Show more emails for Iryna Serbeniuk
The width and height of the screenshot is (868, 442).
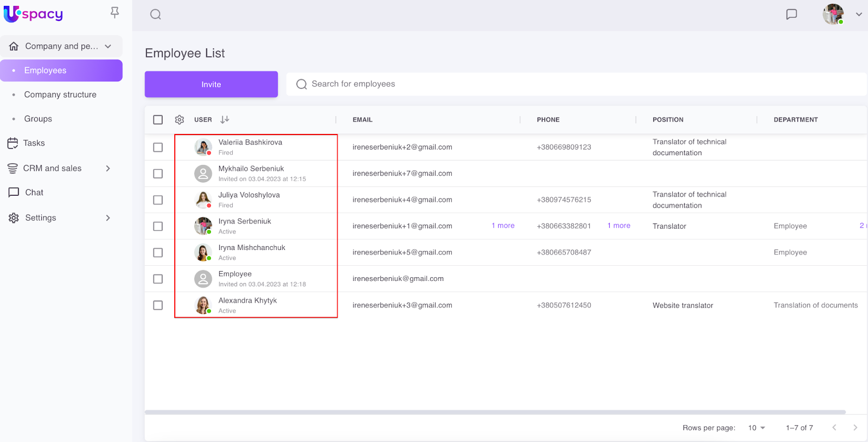(x=503, y=226)
